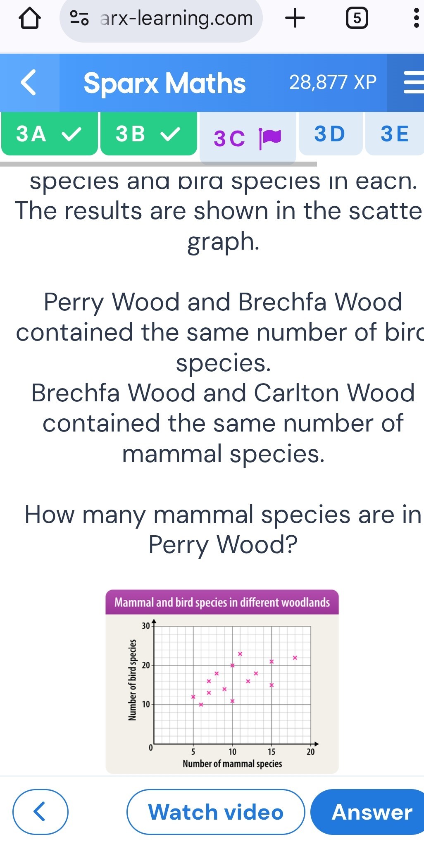
Task: Open the Sparx hamburger menu
Action: [413, 83]
